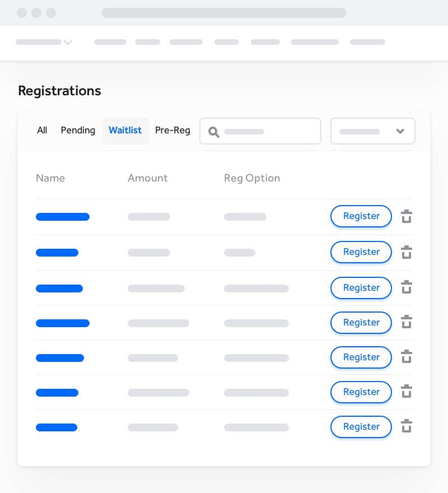Open the Pending tab
The image size is (448, 493).
(x=78, y=131)
